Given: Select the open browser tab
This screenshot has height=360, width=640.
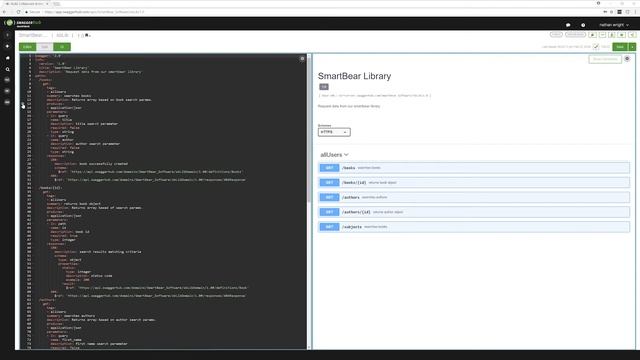Looking at the screenshot, I should 26,4.
